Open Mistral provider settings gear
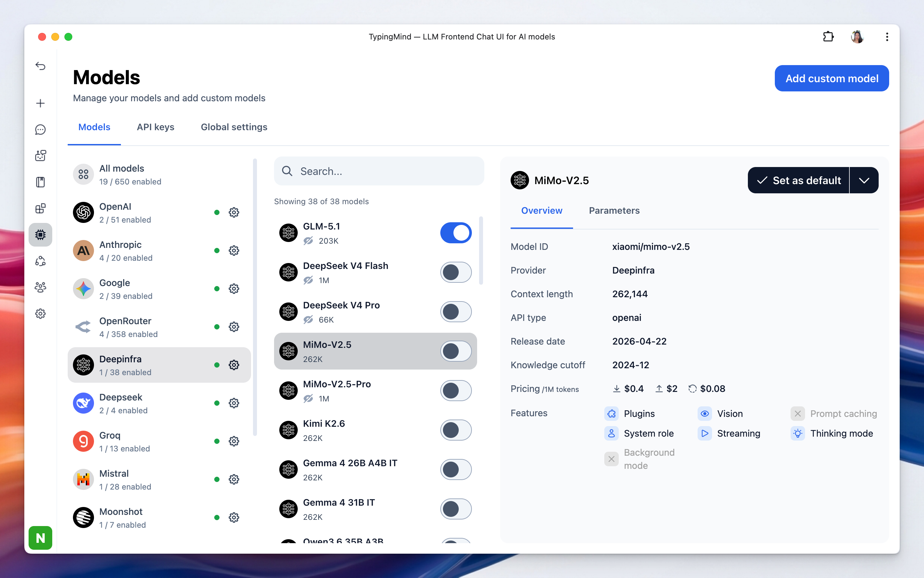The width and height of the screenshot is (924, 578). pos(234,479)
